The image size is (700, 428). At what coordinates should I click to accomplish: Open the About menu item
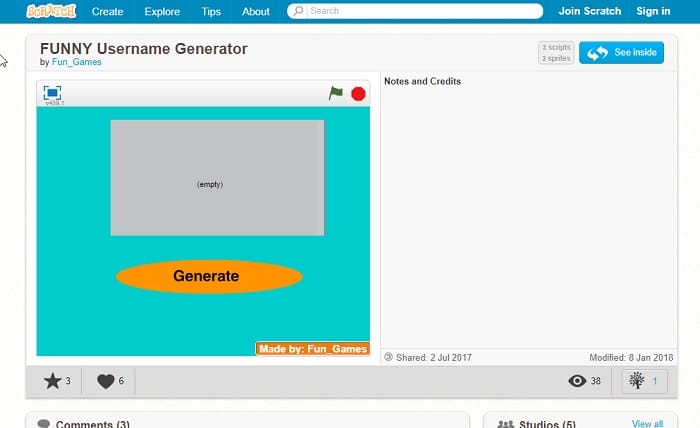click(x=256, y=12)
